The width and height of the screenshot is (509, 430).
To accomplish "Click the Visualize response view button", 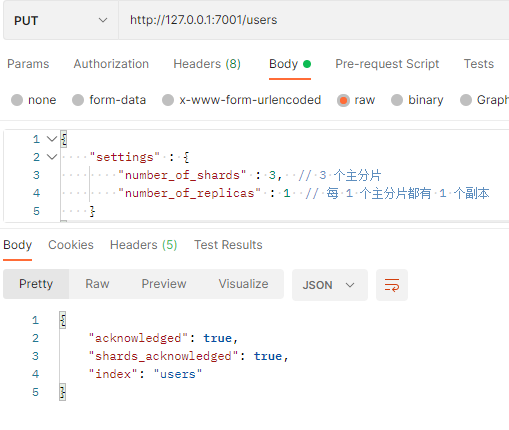I will (x=243, y=284).
